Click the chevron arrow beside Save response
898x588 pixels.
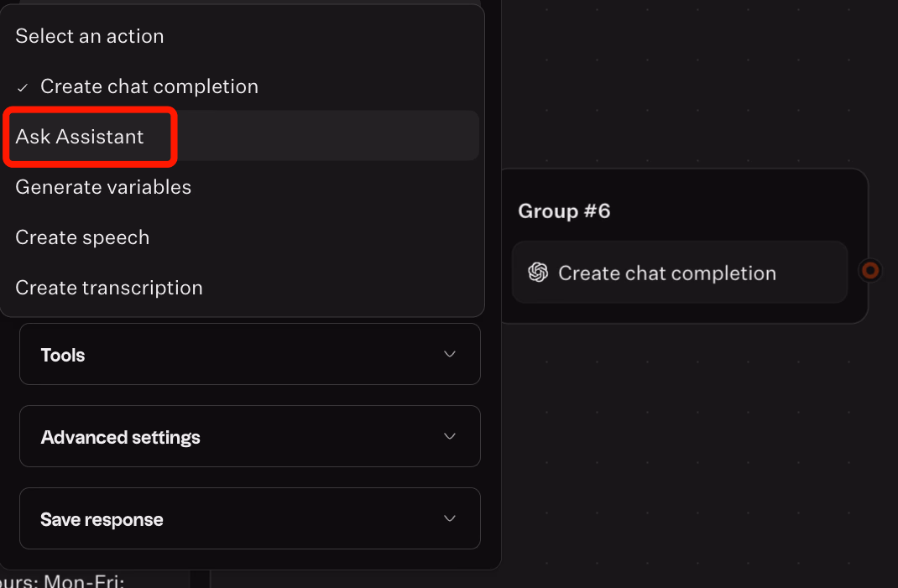(x=450, y=518)
